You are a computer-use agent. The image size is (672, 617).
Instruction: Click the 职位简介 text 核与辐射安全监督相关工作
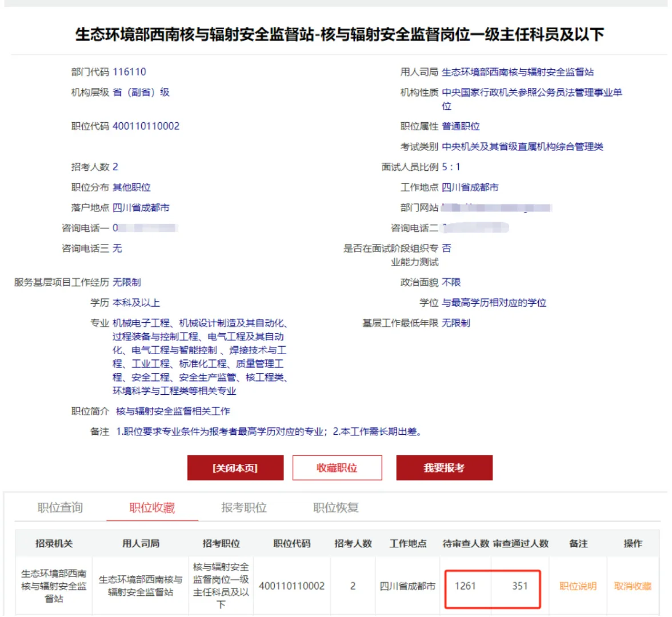click(x=173, y=411)
